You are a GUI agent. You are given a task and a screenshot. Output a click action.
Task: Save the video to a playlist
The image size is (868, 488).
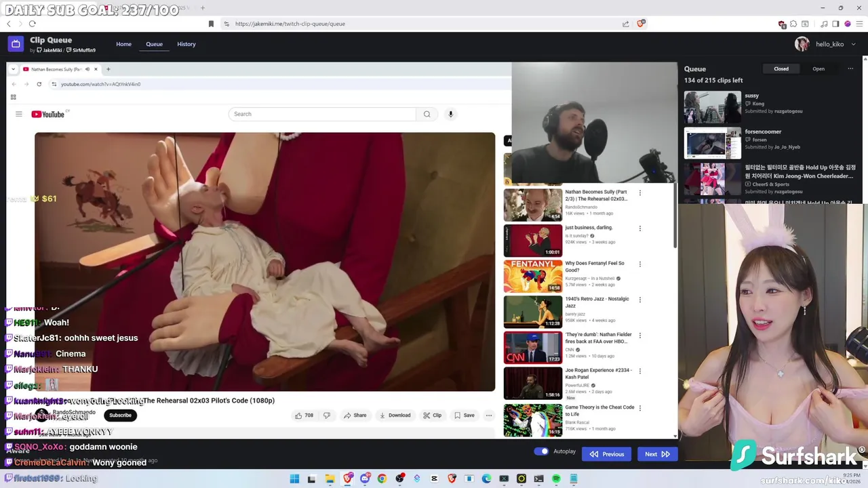464,415
